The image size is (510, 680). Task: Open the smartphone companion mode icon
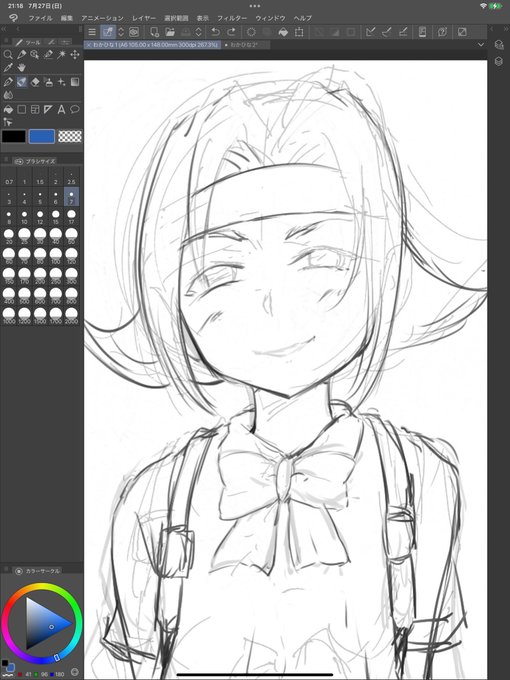[x=422, y=32]
